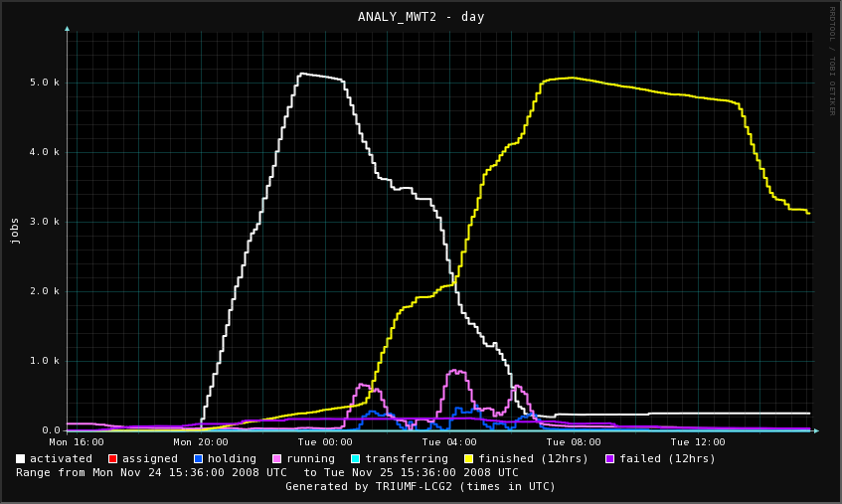The image size is (842, 504).
Task: Click the red assigned legend swatch
Action: click(112, 458)
